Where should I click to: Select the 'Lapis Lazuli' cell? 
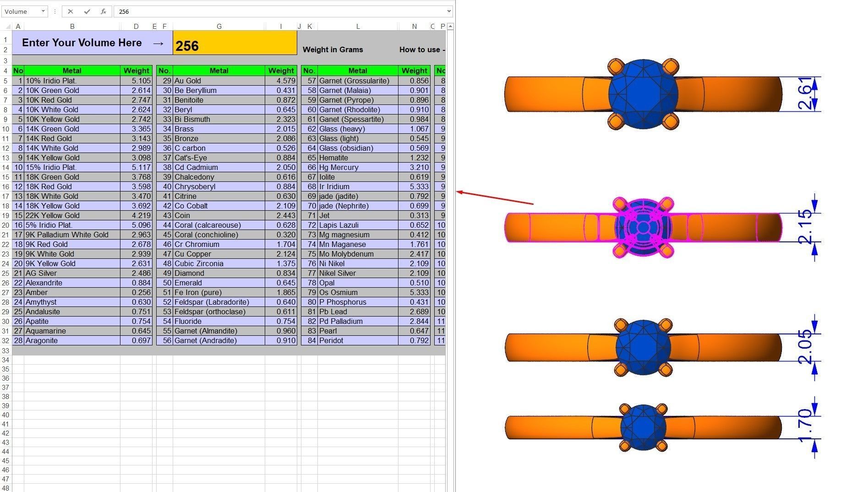tap(358, 225)
